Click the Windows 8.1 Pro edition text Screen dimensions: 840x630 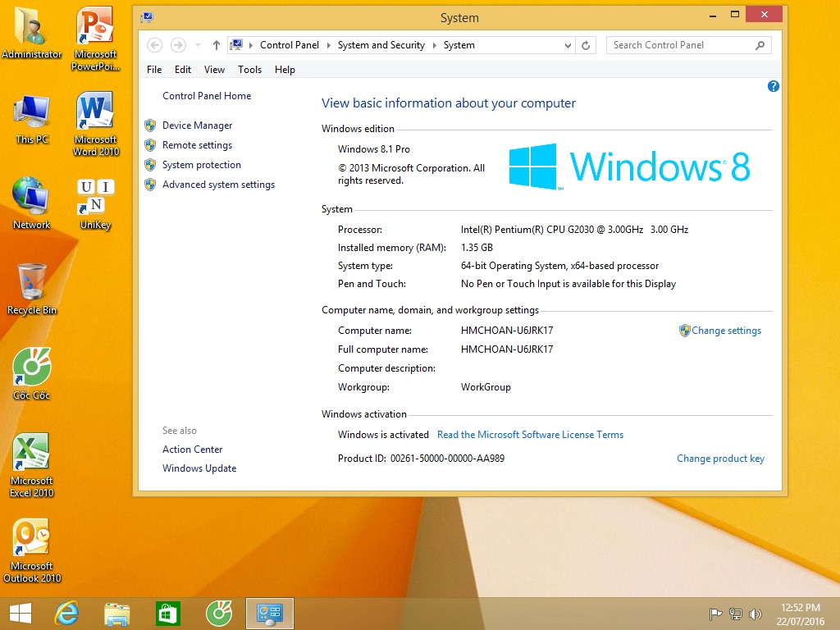point(374,149)
